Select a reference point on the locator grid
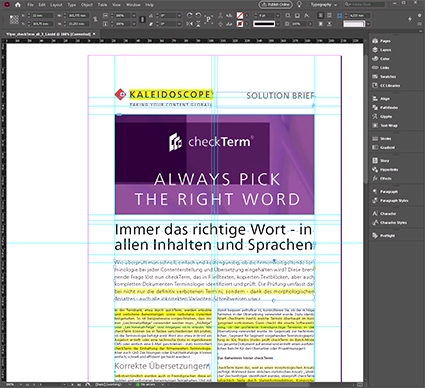Image resolution: width=425 pixels, height=388 pixels. [14, 19]
